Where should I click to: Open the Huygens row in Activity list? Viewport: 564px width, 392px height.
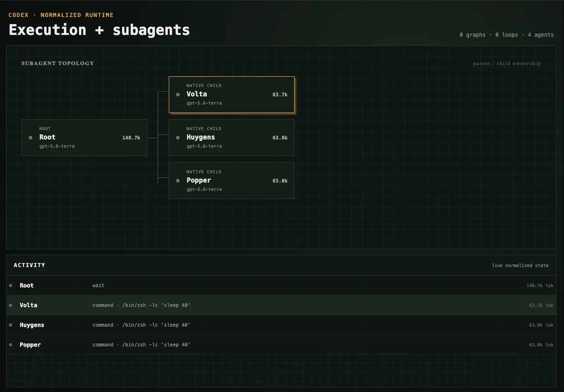pos(281,325)
